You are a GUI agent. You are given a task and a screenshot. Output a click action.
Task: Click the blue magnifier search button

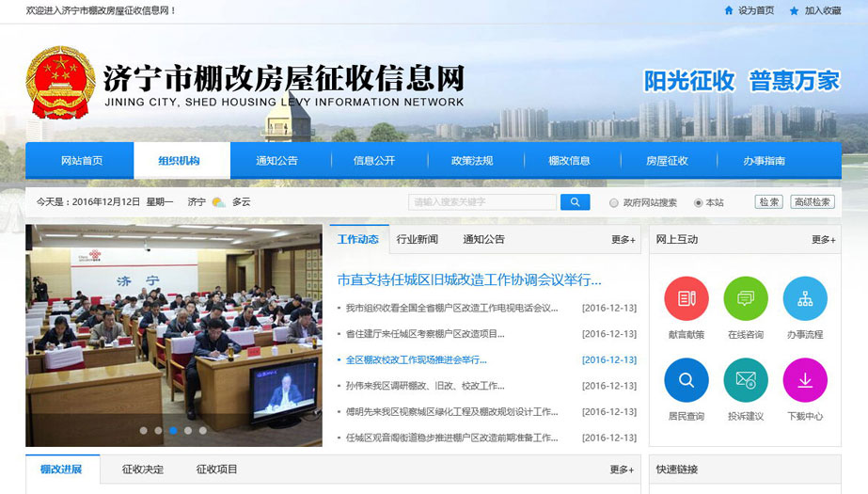(x=575, y=202)
